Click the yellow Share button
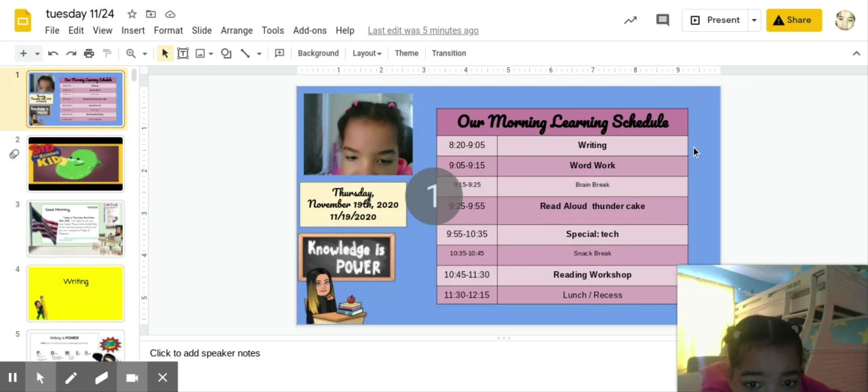 click(793, 20)
